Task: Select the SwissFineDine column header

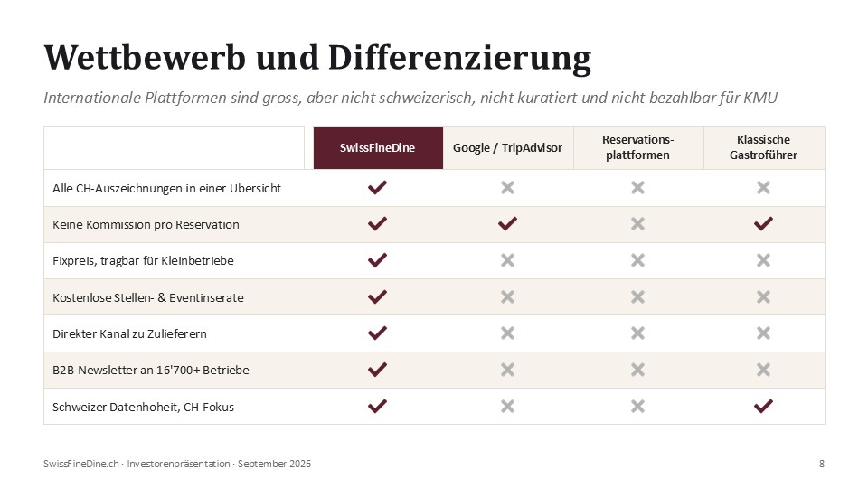Action: tap(378, 147)
